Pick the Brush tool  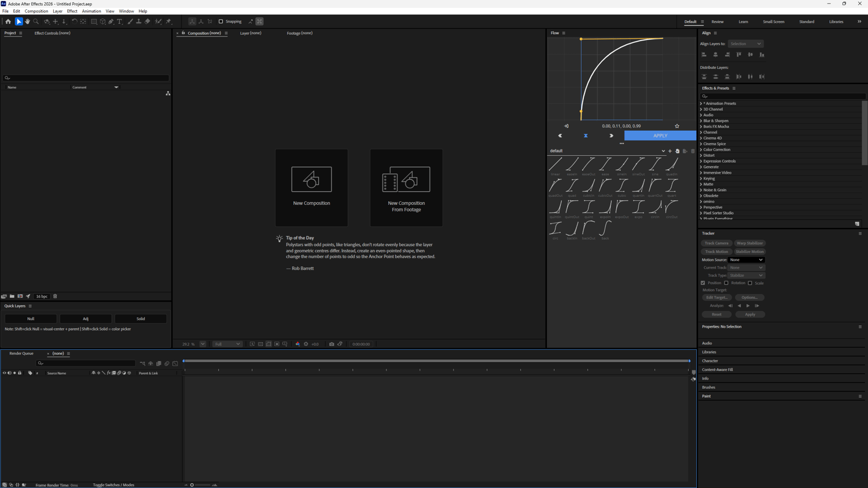tap(130, 21)
